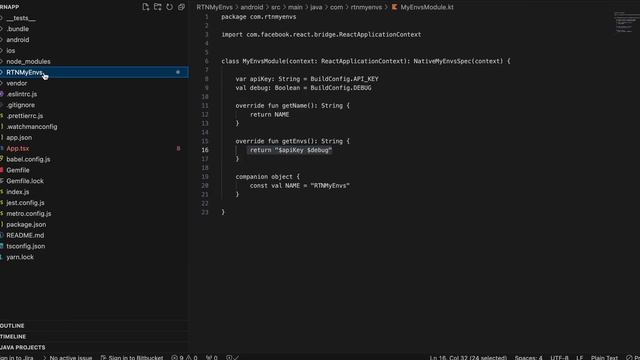This screenshot has height=360, width=640.
Task: Click android breadcrumb segment
Action: [251, 7]
